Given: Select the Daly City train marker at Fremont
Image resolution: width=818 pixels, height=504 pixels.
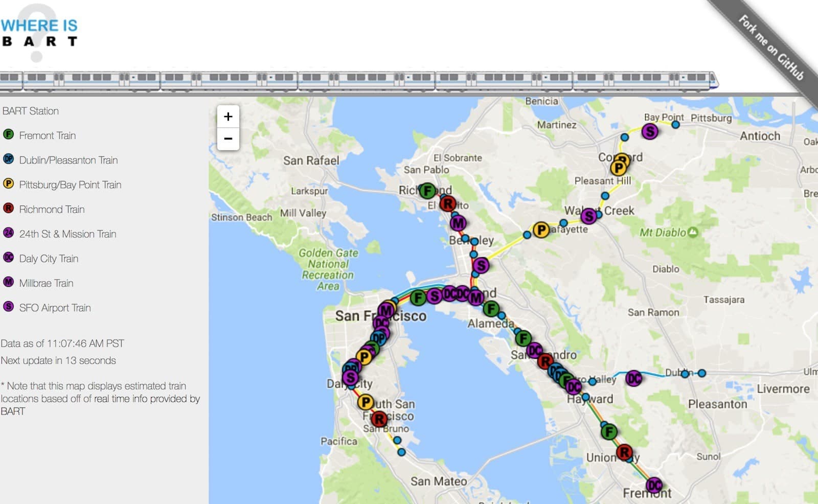Looking at the screenshot, I should pyautogui.click(x=654, y=485).
